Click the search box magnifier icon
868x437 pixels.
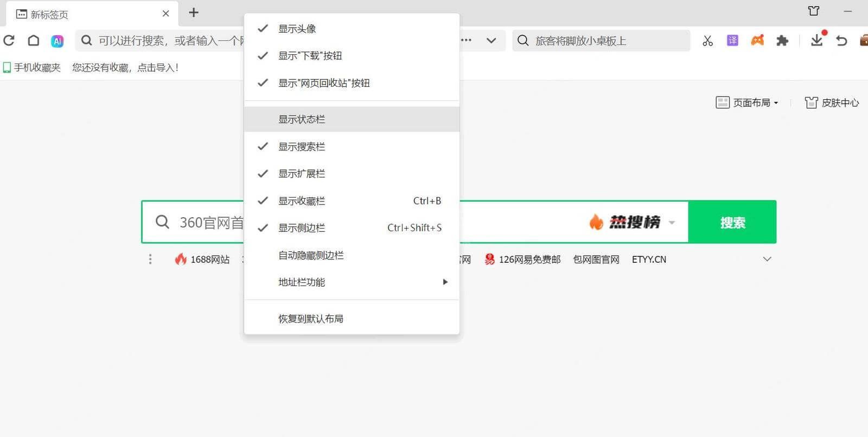click(523, 41)
